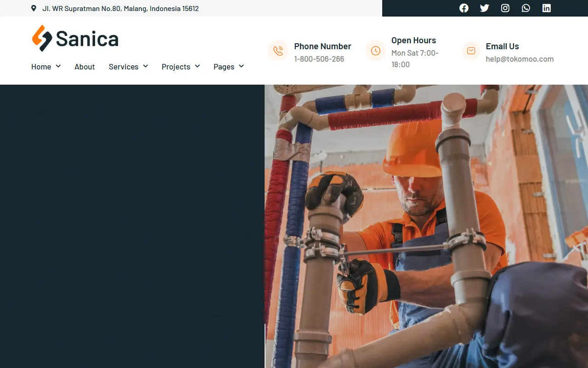
Task: Open the LinkedIn social icon
Action: click(547, 8)
